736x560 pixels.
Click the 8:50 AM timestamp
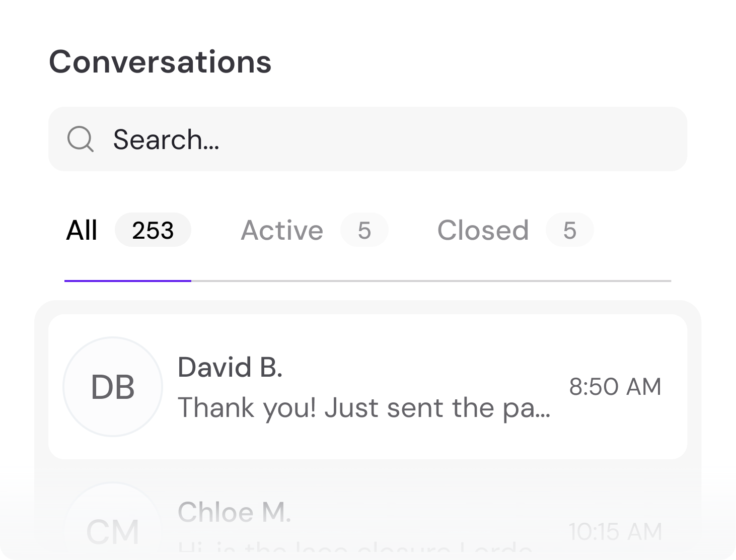click(615, 387)
